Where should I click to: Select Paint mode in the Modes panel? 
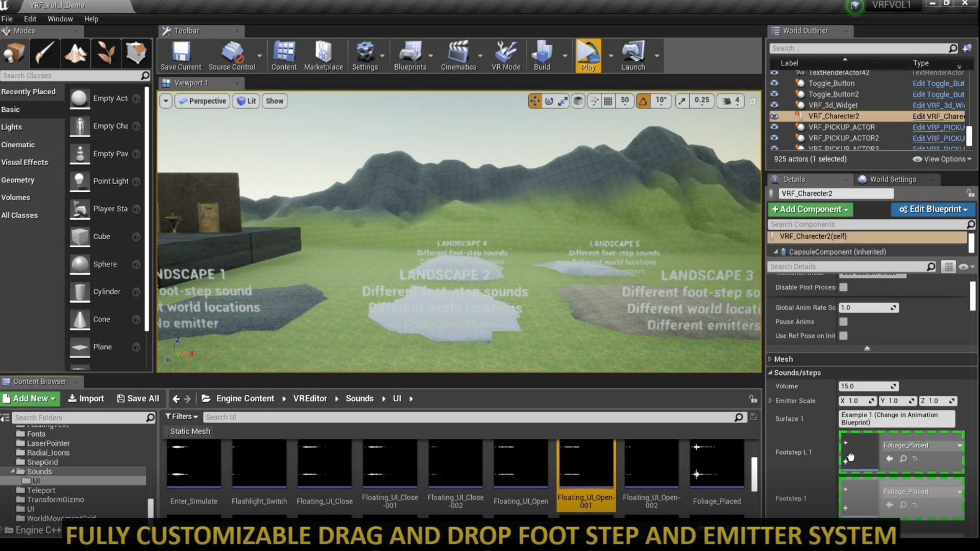(x=44, y=53)
